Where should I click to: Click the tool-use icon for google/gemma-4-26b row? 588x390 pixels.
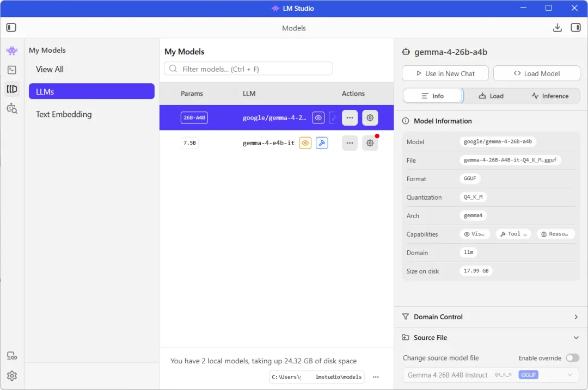[333, 117]
